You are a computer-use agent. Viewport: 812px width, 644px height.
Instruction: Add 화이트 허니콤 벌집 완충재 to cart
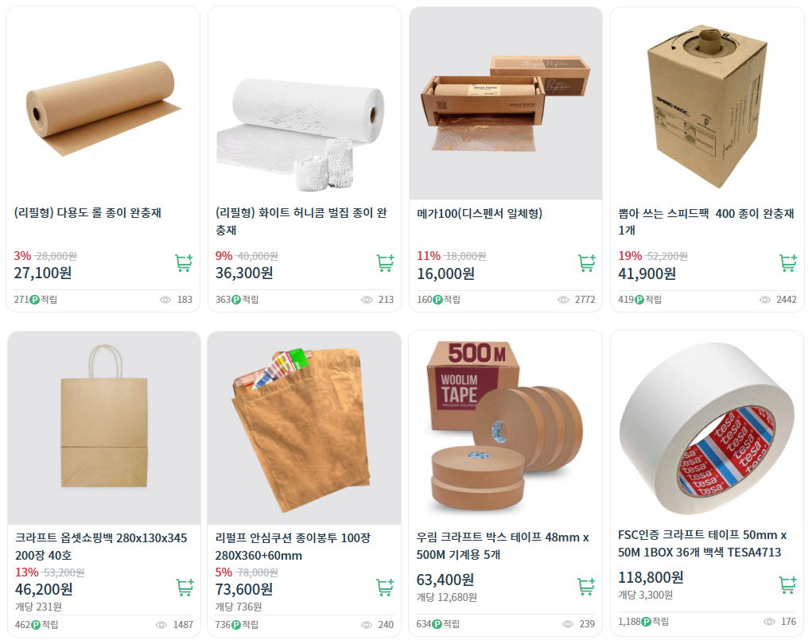(385, 263)
